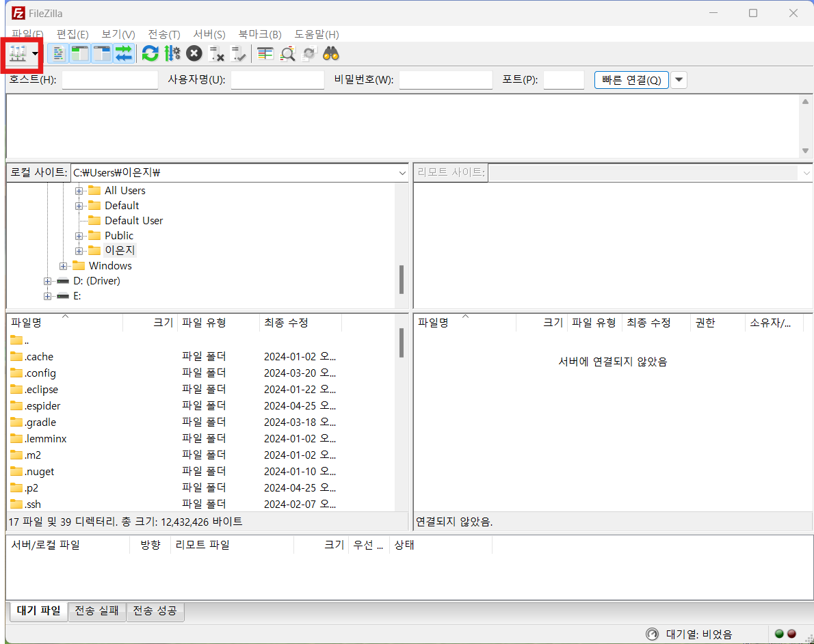Switch to the 전송 성공 tab
Viewport: 814px width, 644px height.
(x=155, y=611)
